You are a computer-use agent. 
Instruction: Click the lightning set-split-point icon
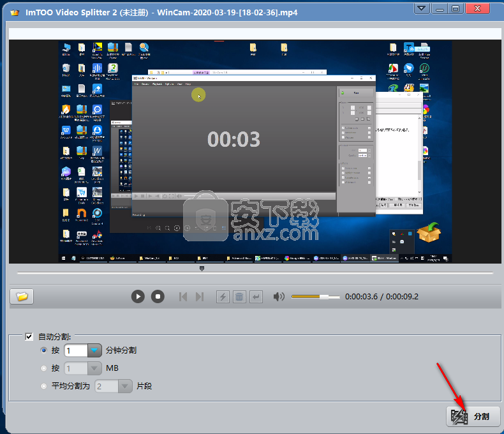coord(223,296)
